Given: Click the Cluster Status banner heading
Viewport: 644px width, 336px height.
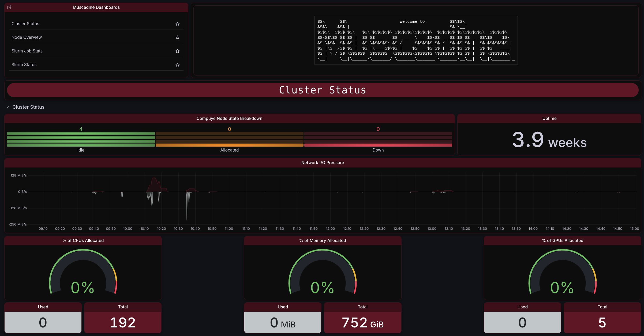Looking at the screenshot, I should coord(323,90).
